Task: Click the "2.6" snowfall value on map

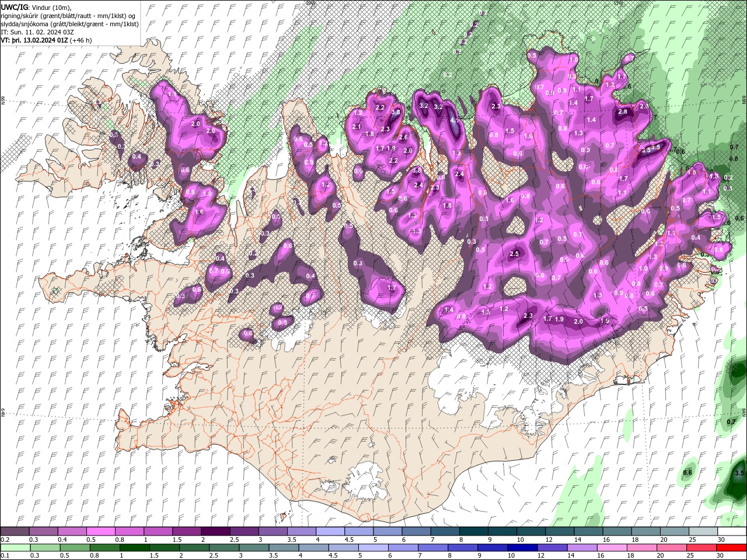Action: click(x=403, y=137)
